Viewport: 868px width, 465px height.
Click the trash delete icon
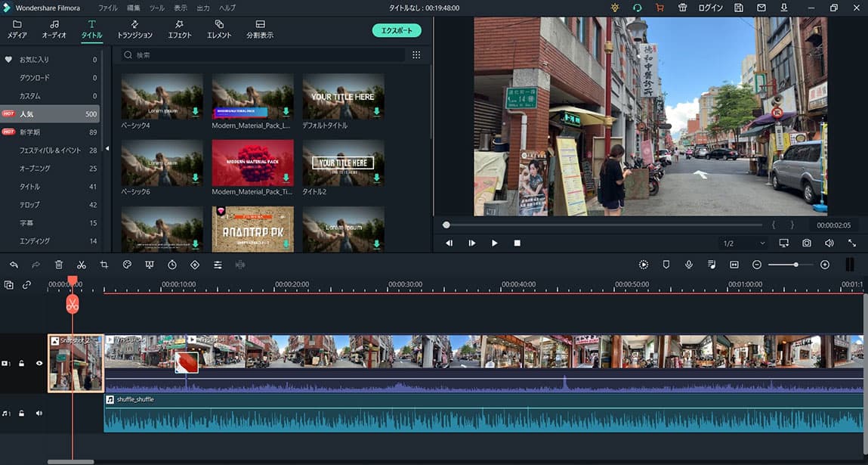pos(59,265)
